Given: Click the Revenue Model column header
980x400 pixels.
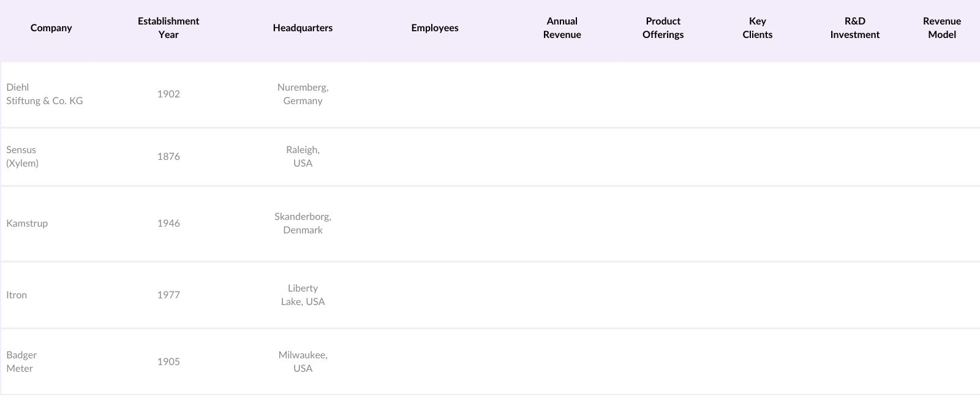Looking at the screenshot, I should pyautogui.click(x=941, y=28).
